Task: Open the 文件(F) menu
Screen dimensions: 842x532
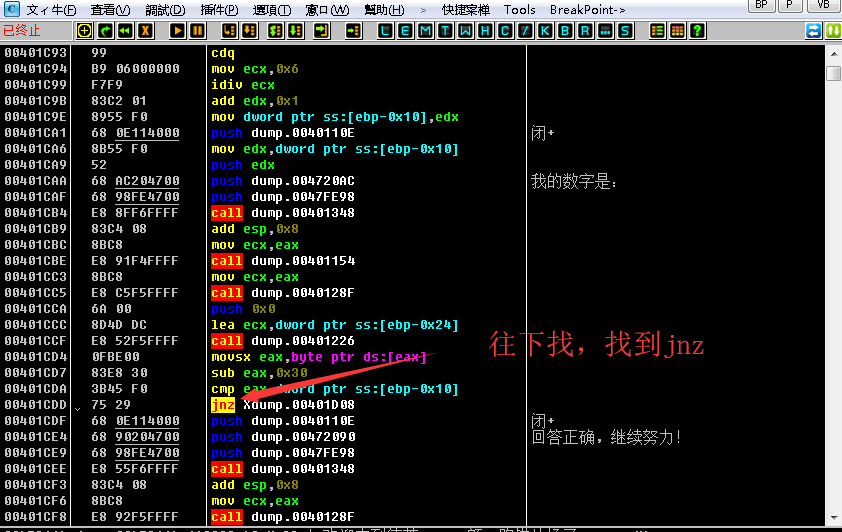Action: tap(52, 10)
